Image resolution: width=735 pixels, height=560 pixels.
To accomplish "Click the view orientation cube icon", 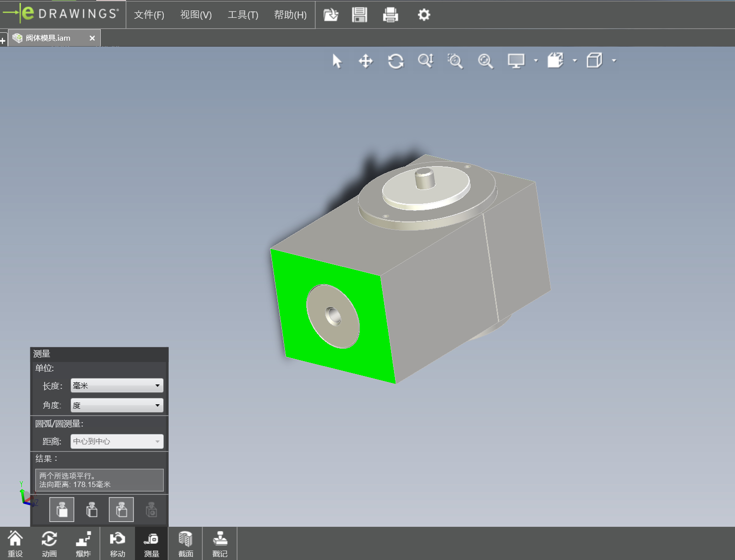I will coord(555,61).
